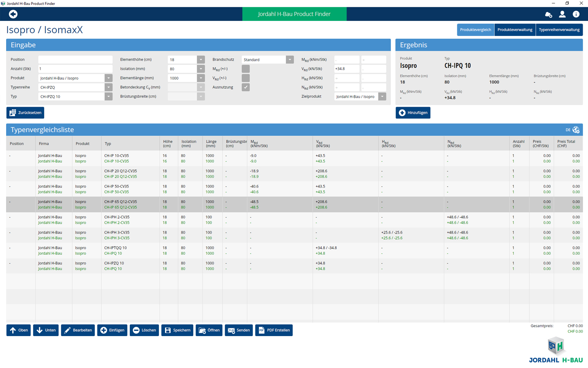
Task: Focus the HRd first input field
Action: click(x=347, y=78)
